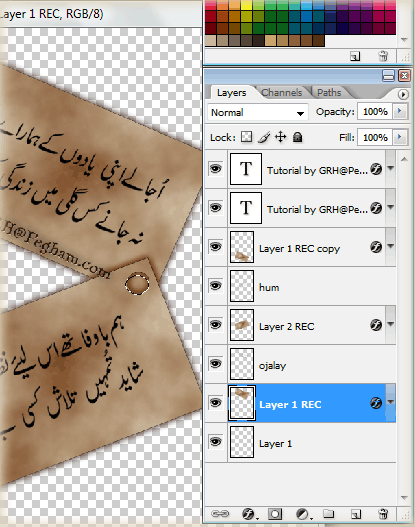This screenshot has height=527, width=415.
Task: Hide the ojalay layer
Action: [215, 364]
